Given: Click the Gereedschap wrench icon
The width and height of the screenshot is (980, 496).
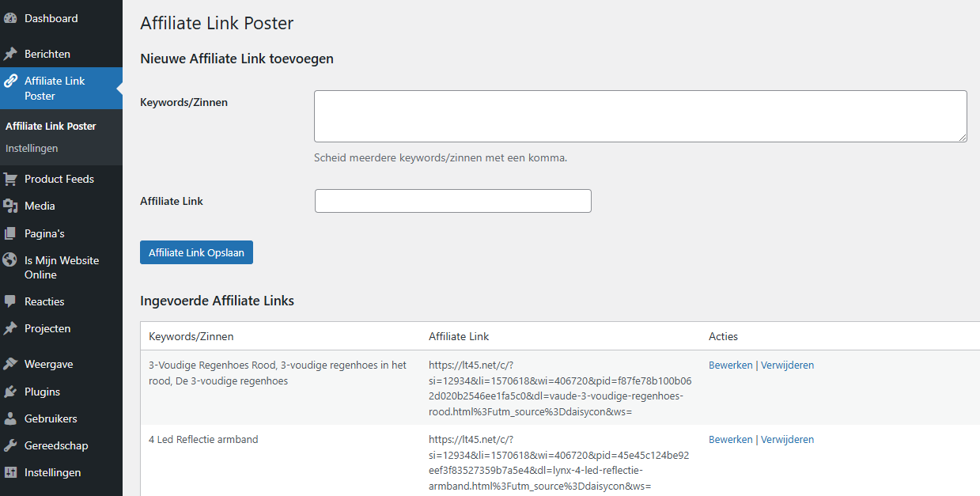Looking at the screenshot, I should (10, 445).
